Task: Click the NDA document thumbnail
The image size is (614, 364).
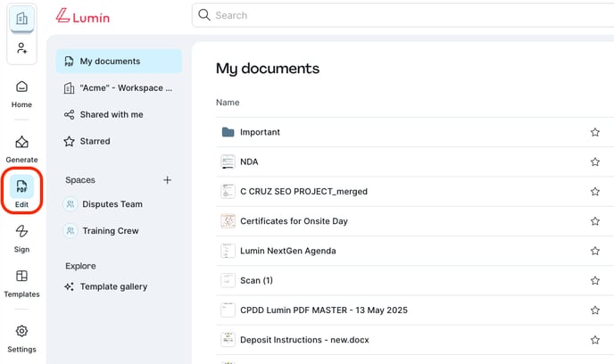Action: click(228, 161)
